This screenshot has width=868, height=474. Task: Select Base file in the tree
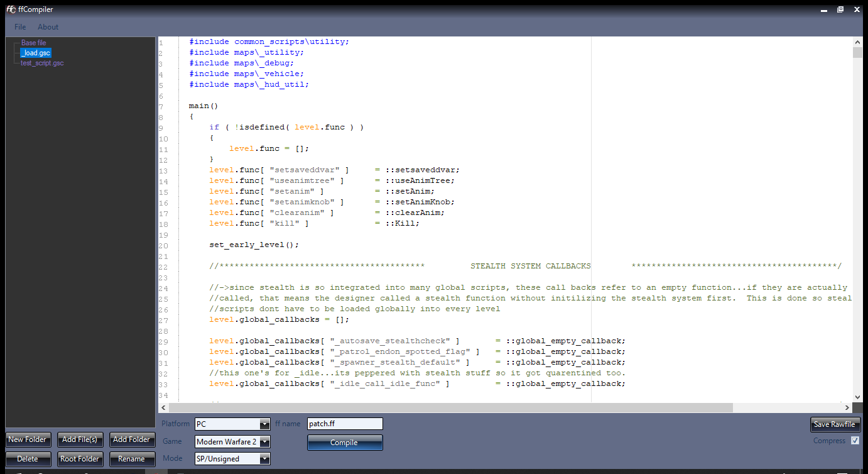point(33,43)
